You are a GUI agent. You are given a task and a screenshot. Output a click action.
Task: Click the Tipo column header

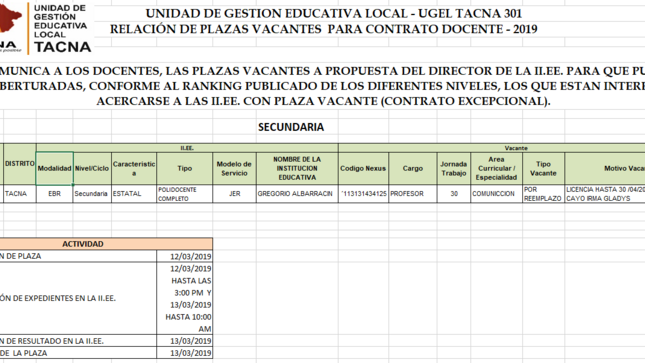185,168
